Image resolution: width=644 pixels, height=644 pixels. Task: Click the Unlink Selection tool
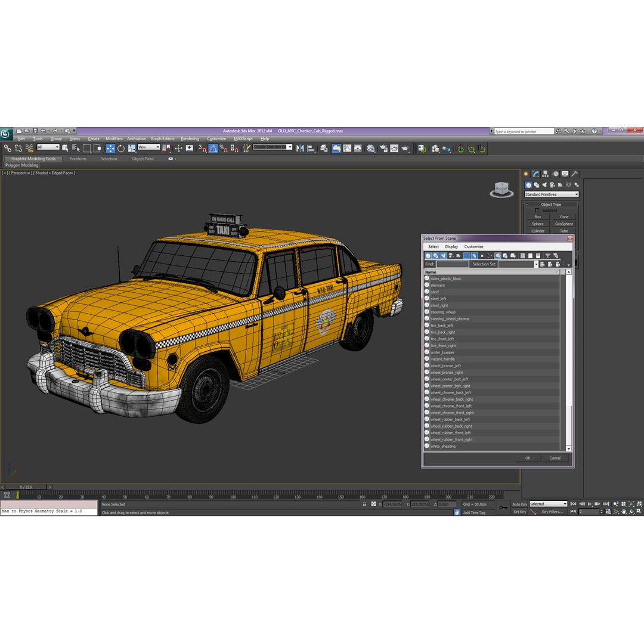pos(18,148)
